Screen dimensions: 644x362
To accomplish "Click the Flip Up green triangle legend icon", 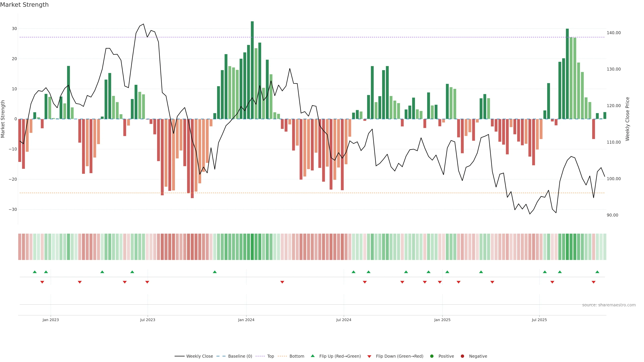I will click(x=312, y=356).
